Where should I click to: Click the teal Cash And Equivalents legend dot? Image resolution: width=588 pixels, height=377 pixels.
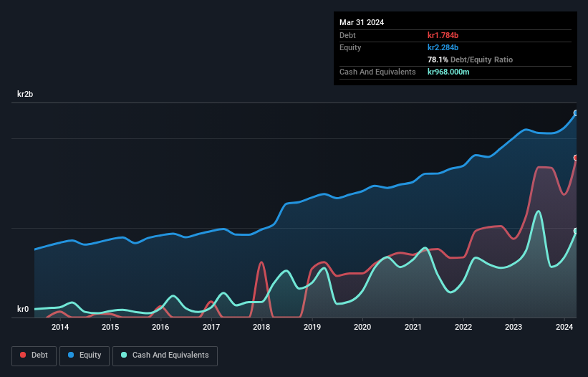(124, 355)
